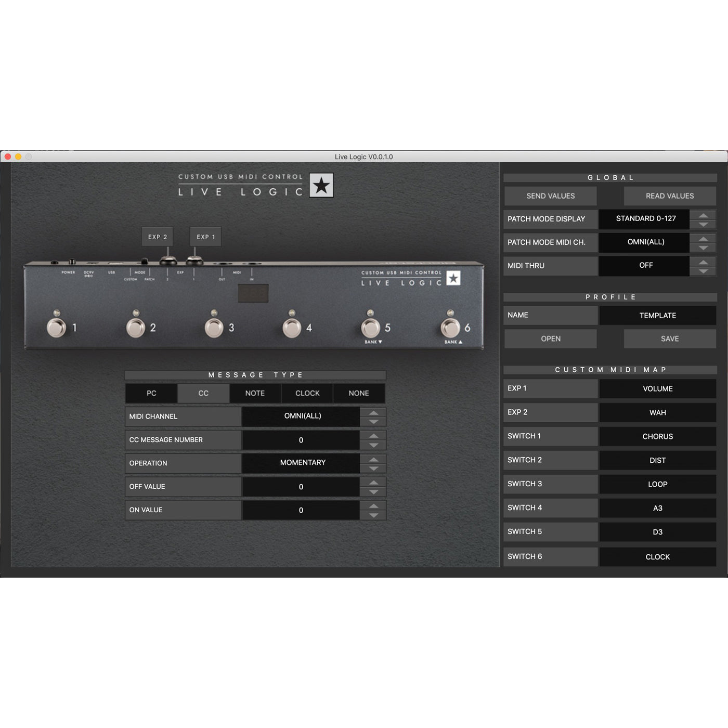
Task: Save the current profile
Action: coord(670,339)
